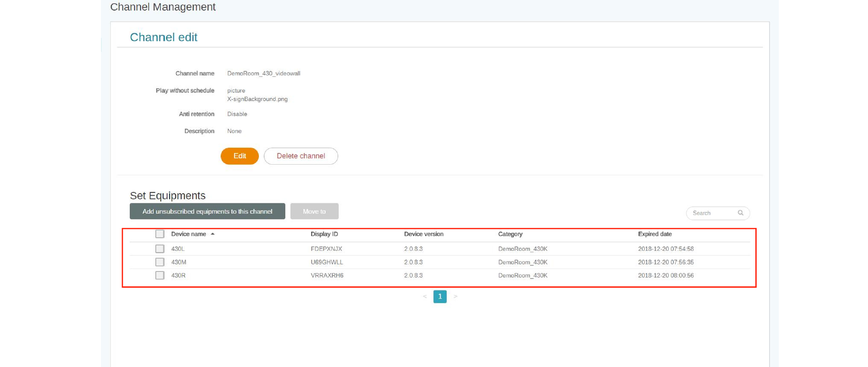
Task: Open the Move to menu
Action: click(x=314, y=212)
